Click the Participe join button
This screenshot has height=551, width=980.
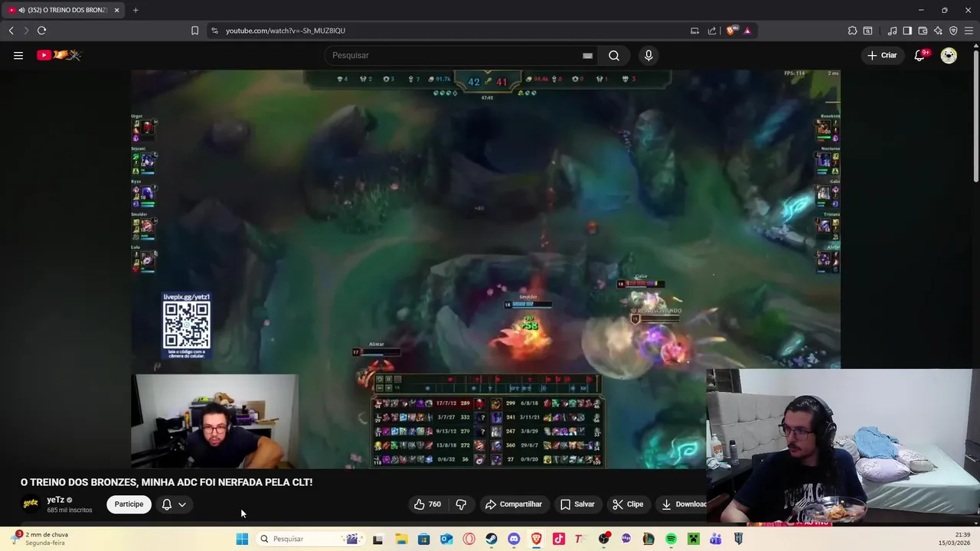[x=129, y=504]
